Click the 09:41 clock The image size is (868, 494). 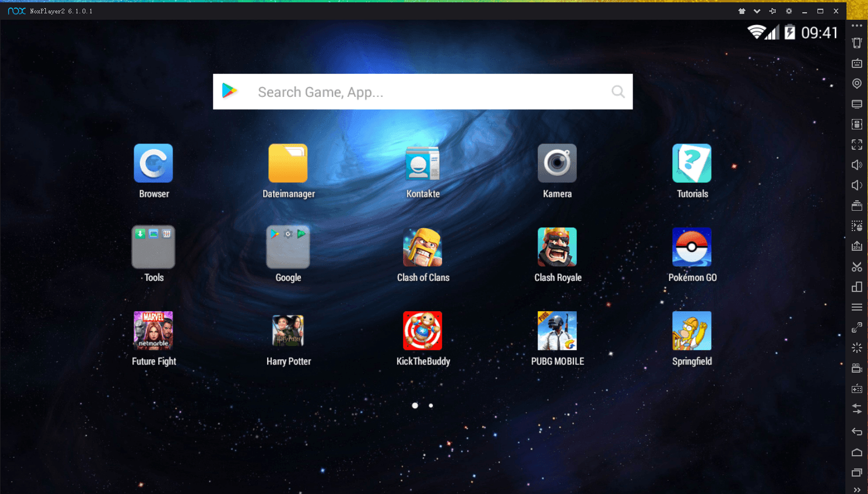[819, 33]
